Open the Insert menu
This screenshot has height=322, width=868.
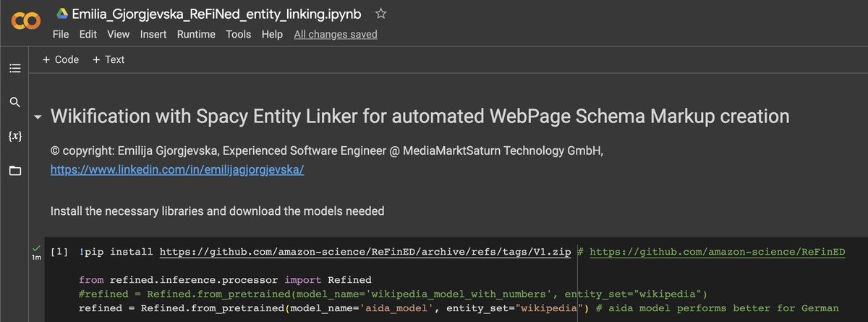[153, 34]
